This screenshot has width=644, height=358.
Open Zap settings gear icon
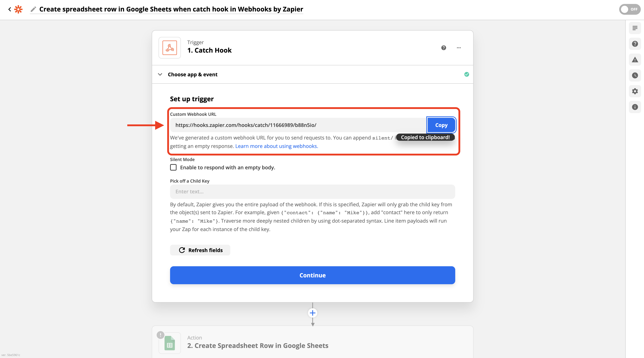[635, 91]
